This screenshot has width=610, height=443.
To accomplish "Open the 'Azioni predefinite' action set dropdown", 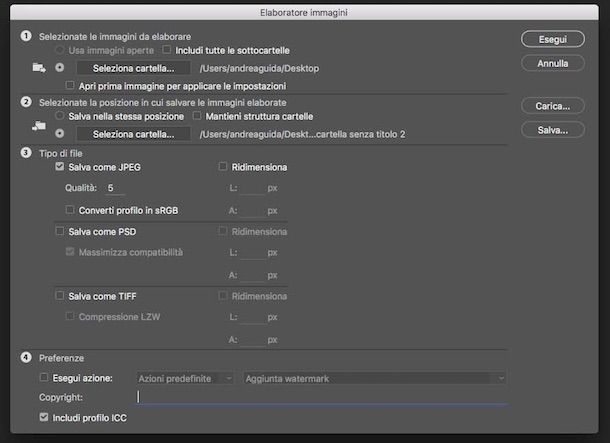I will [x=185, y=378].
